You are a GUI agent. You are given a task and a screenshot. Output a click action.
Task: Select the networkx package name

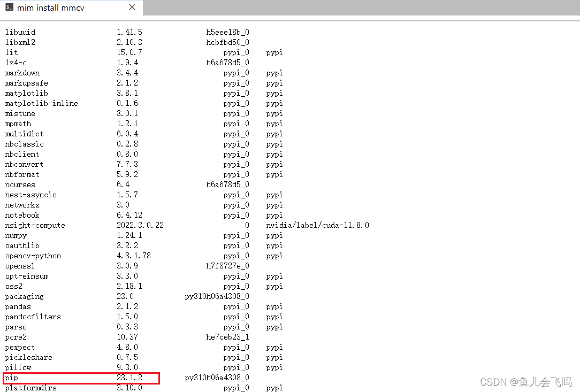tap(22, 205)
